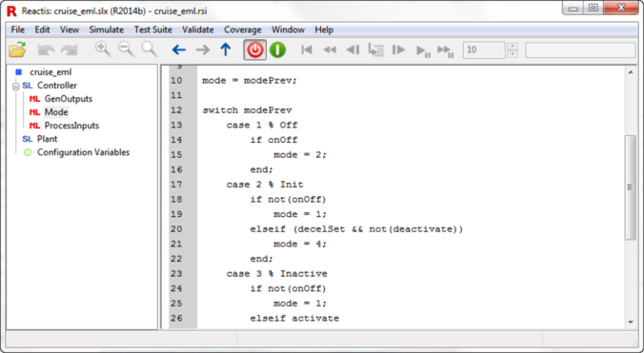Click the Reactis R logo in title bar
Screen dimensions: 644x353
[11, 11]
